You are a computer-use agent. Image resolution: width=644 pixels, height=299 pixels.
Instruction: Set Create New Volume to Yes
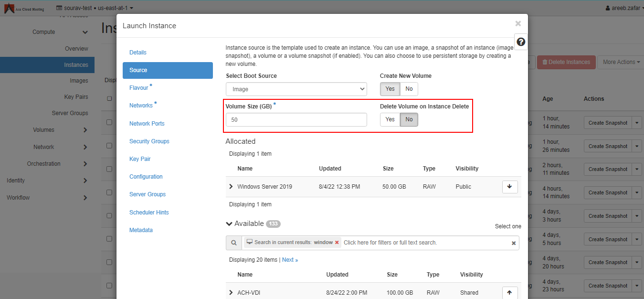pyautogui.click(x=390, y=89)
